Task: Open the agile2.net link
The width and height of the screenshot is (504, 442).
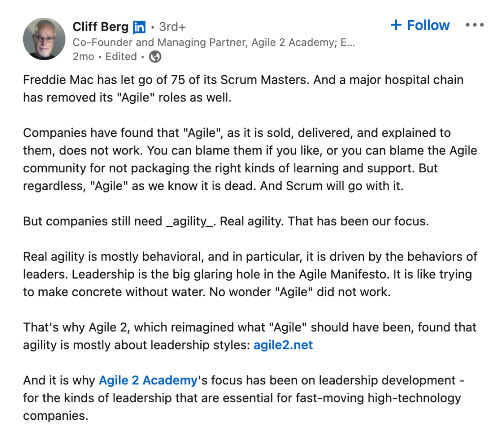Action: click(x=283, y=345)
